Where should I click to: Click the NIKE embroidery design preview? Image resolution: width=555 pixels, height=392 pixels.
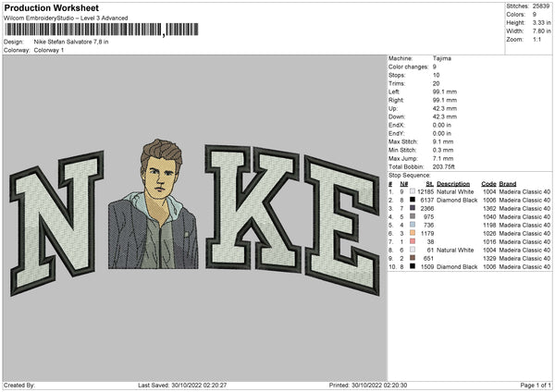coord(194,217)
